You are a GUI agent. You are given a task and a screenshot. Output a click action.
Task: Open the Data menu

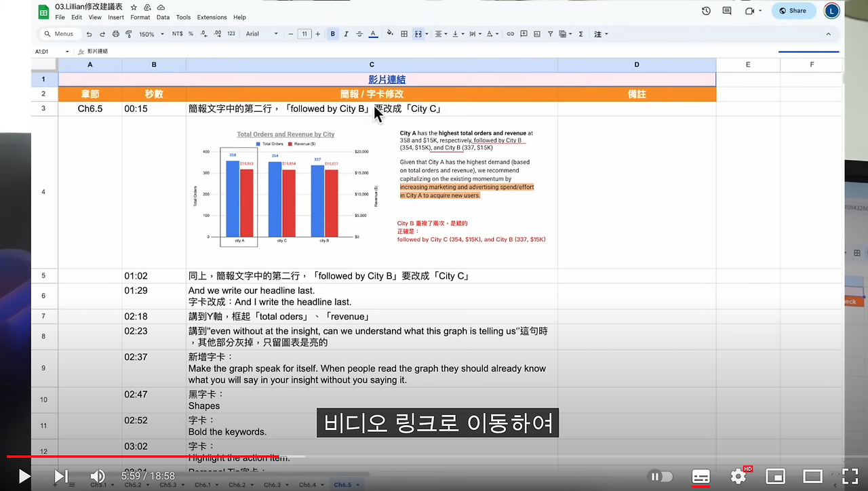pyautogui.click(x=162, y=17)
